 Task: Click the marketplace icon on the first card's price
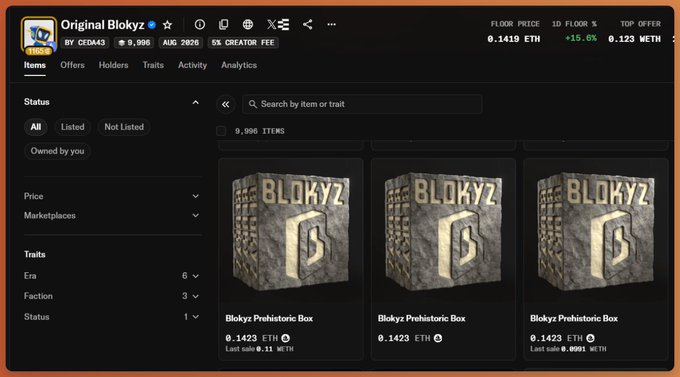[x=285, y=338]
